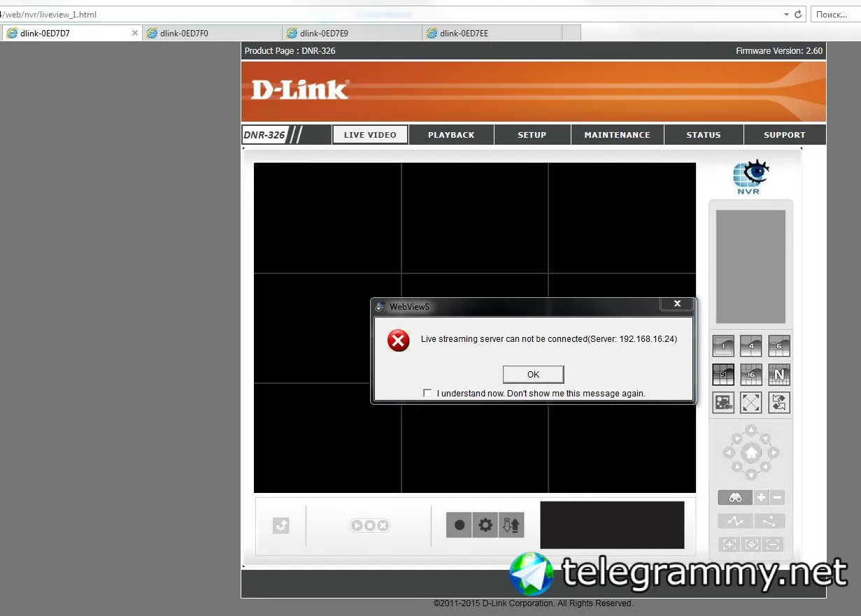Zoom out with the minus button

(777, 498)
